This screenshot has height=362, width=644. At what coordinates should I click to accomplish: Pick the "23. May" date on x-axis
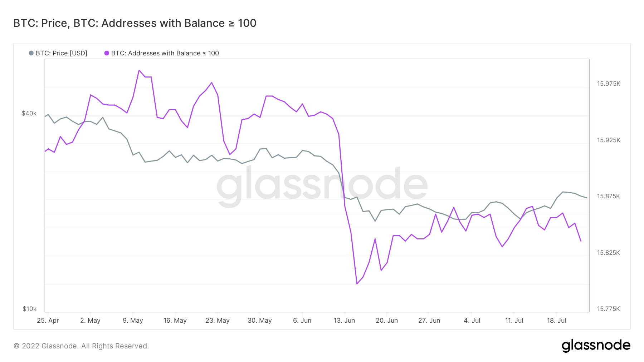tap(218, 321)
